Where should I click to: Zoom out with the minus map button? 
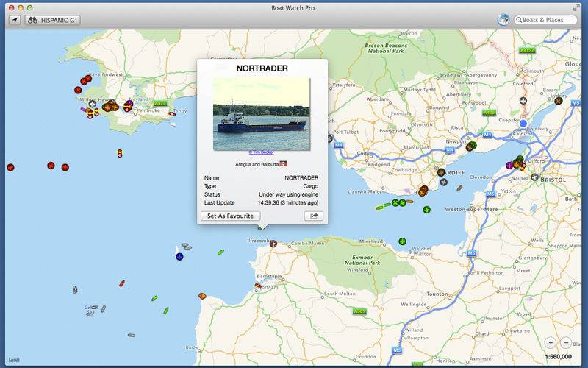pyautogui.click(x=566, y=342)
